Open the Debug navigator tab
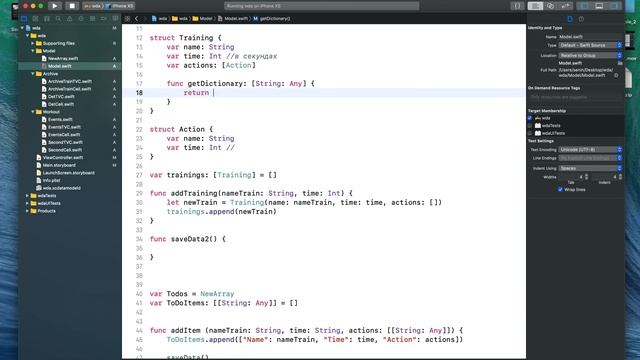The image size is (640, 360). [x=92, y=19]
